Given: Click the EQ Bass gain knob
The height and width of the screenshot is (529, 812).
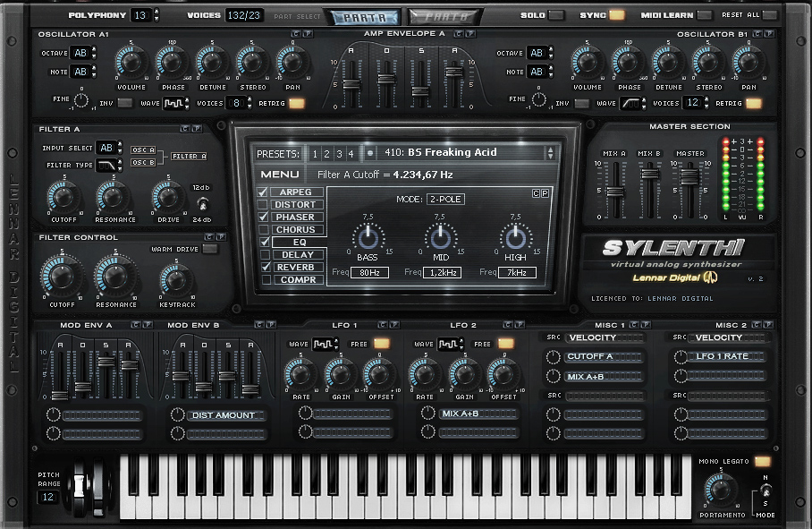Looking at the screenshot, I should coord(368,238).
